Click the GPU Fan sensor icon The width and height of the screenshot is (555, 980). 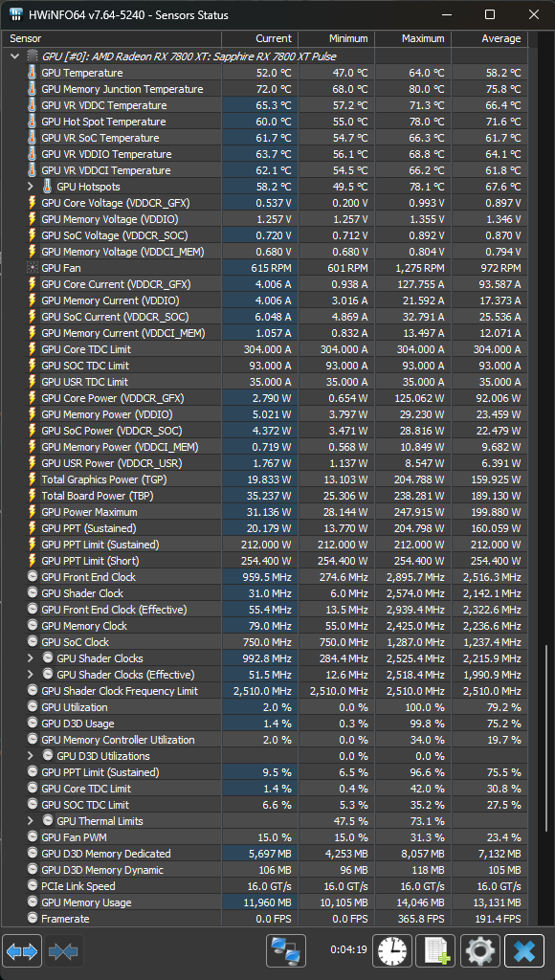coord(33,268)
